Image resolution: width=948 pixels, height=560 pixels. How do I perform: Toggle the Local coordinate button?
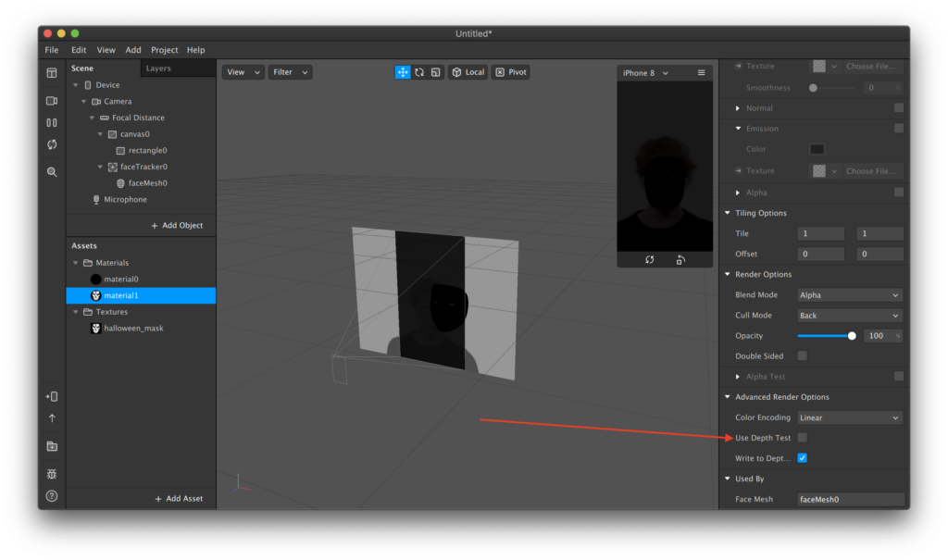(468, 72)
